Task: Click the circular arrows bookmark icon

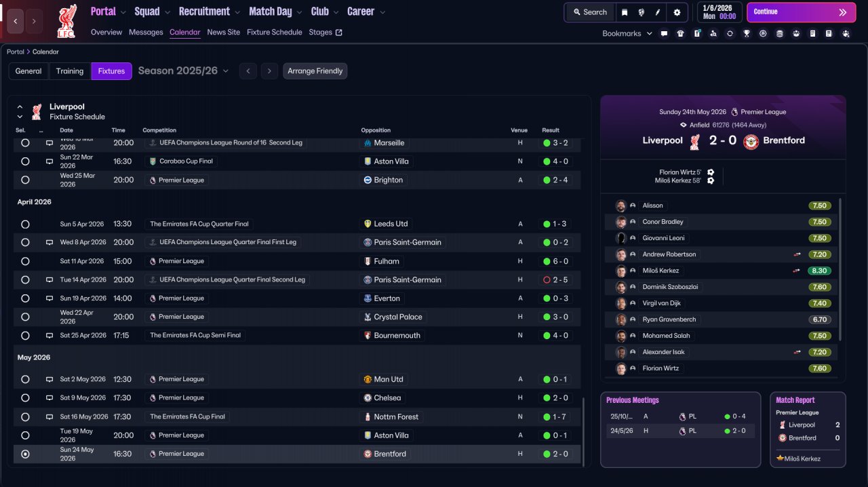Action: pos(730,33)
